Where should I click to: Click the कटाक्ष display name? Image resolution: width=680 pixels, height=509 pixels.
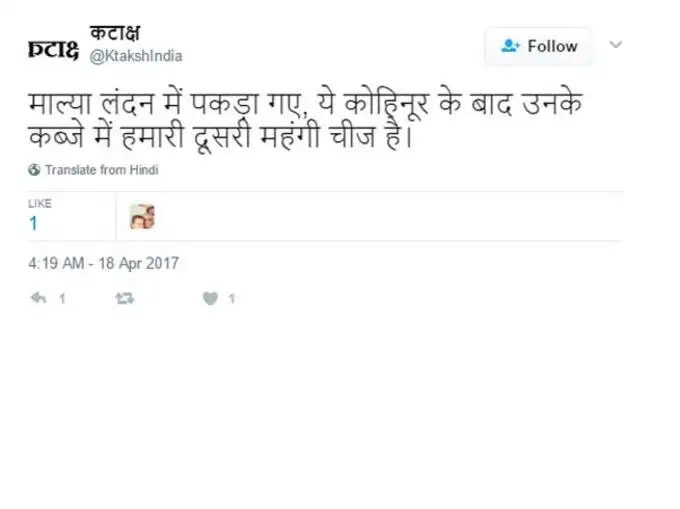115,33
